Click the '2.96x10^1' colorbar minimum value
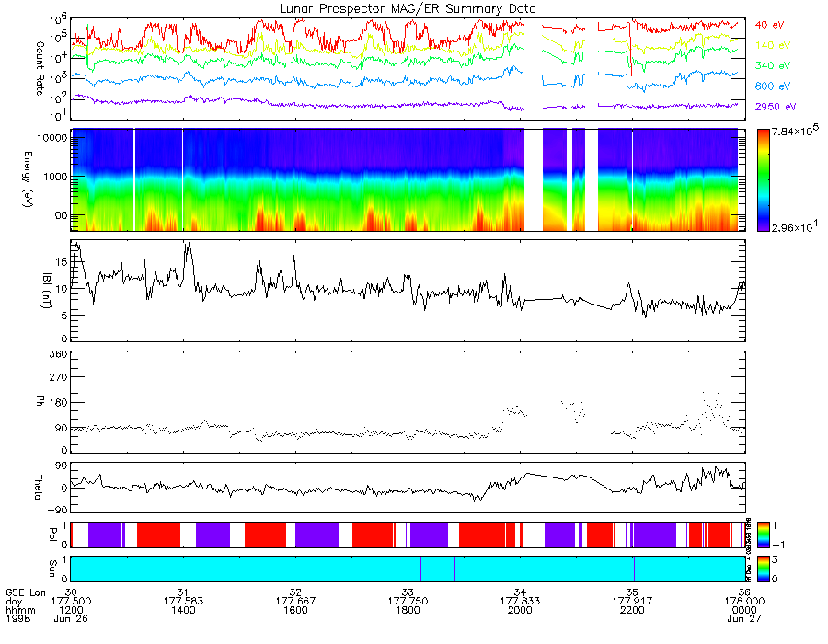This screenshot has width=828, height=644. [x=795, y=226]
